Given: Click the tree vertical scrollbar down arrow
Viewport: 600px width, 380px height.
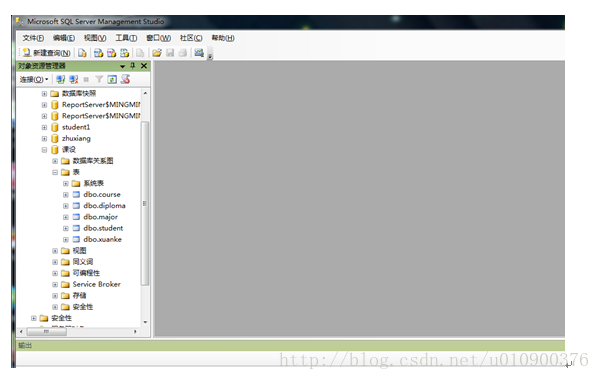Looking at the screenshot, I should coord(145,322).
